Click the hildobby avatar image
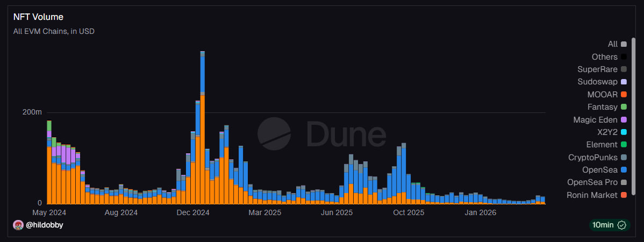 [x=18, y=225]
